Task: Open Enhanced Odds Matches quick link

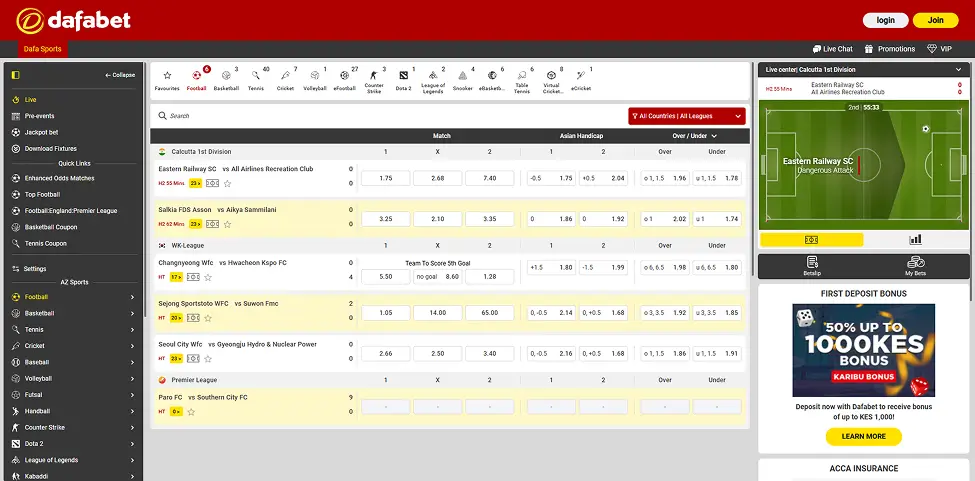Action: (x=59, y=178)
